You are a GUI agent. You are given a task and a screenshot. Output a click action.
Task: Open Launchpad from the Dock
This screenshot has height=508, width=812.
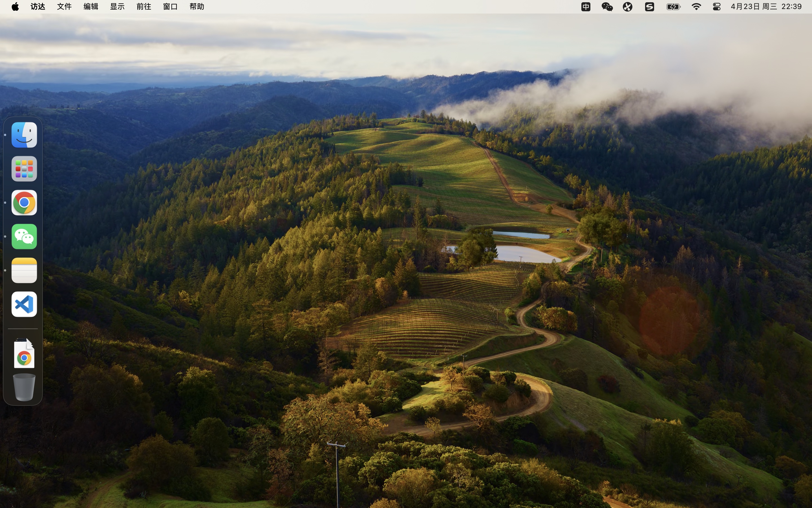pyautogui.click(x=24, y=169)
